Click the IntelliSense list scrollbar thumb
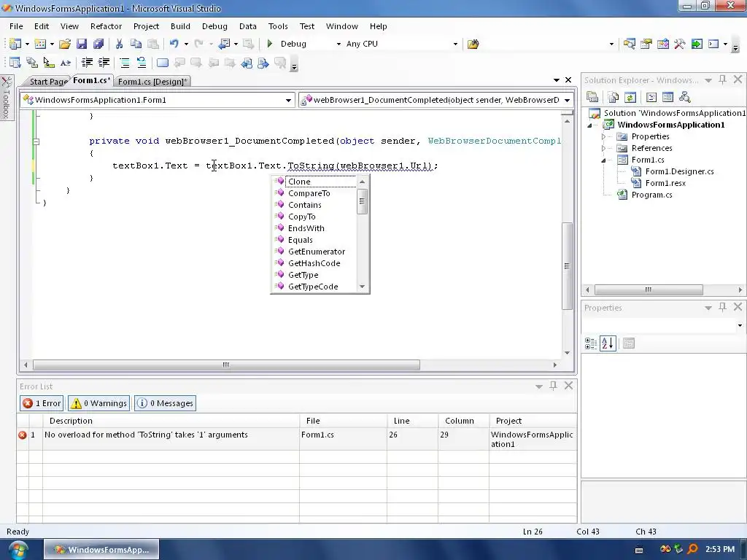This screenshot has height=560, width=747. click(362, 201)
